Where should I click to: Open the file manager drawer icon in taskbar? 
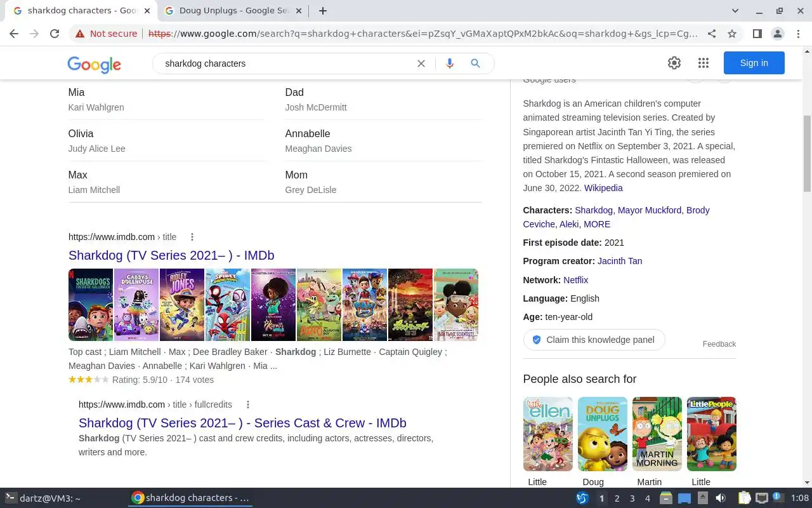pyautogui.click(x=665, y=498)
